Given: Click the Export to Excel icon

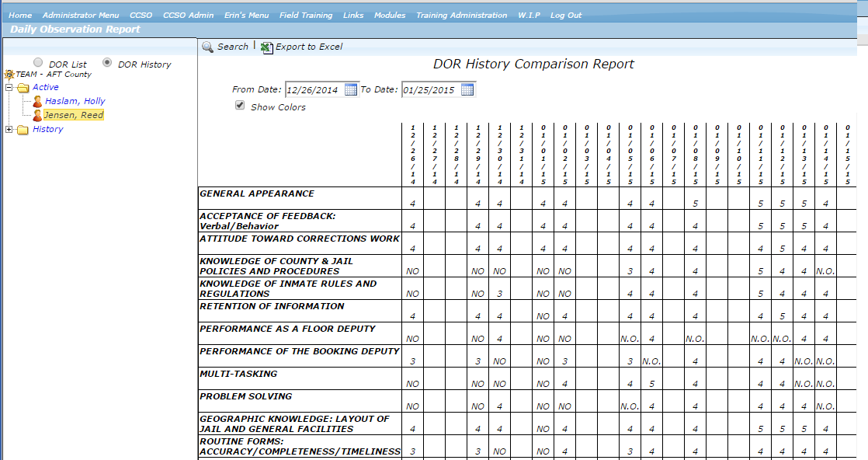Looking at the screenshot, I should (267, 47).
